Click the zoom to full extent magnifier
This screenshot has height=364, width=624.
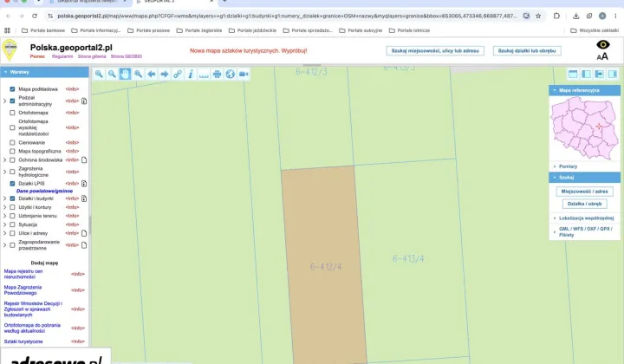[x=138, y=74]
